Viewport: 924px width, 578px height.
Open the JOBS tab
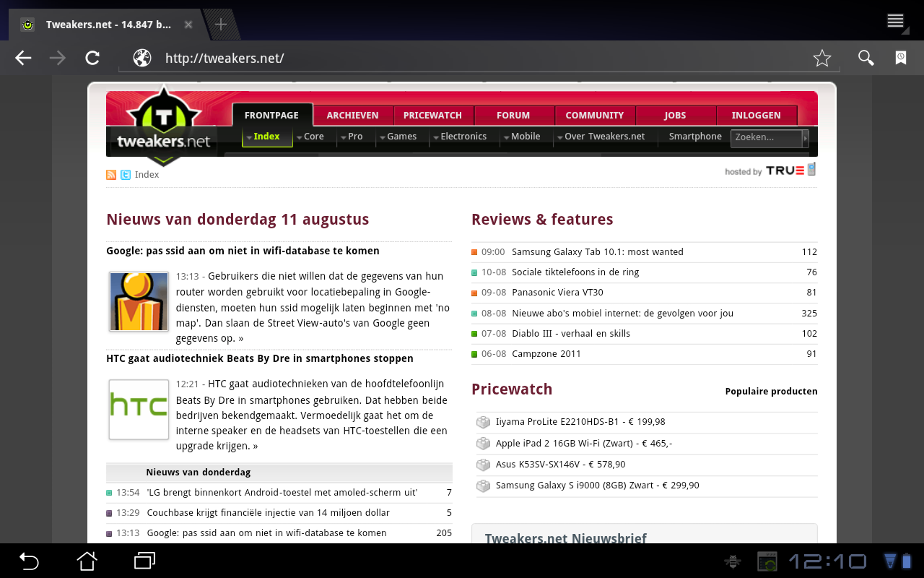[675, 115]
